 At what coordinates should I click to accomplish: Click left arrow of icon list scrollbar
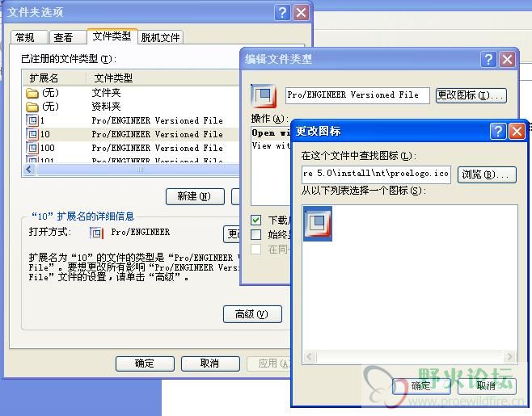pyautogui.click(x=310, y=356)
